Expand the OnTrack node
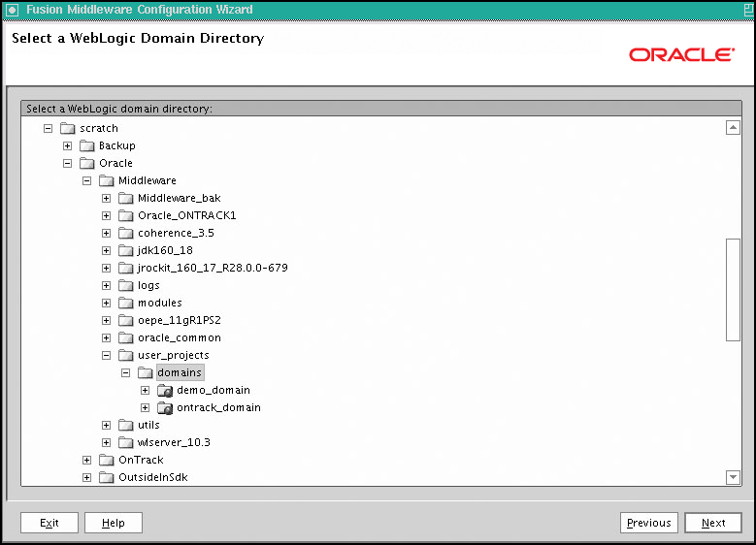Image resolution: width=756 pixels, height=545 pixels. coord(86,460)
